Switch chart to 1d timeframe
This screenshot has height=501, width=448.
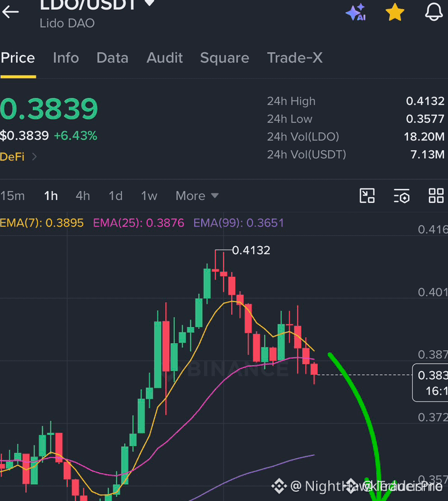pyautogui.click(x=116, y=195)
